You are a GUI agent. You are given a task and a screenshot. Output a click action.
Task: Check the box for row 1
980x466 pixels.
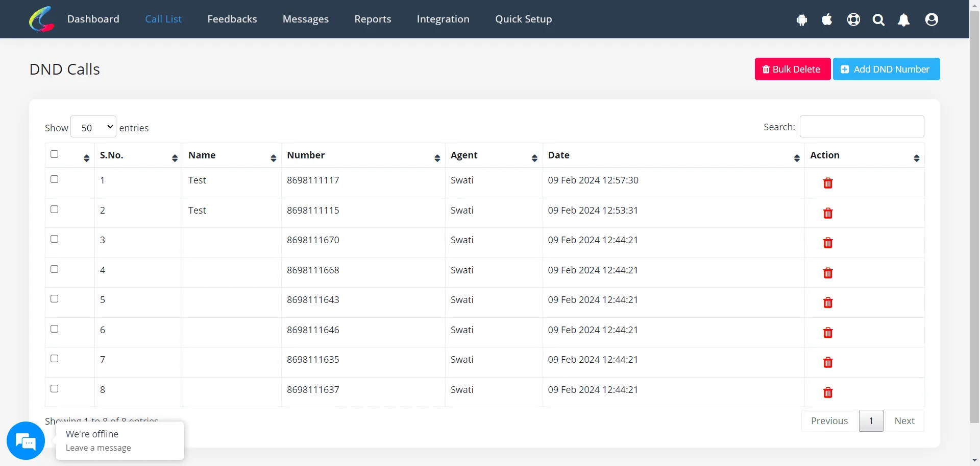[x=55, y=179]
